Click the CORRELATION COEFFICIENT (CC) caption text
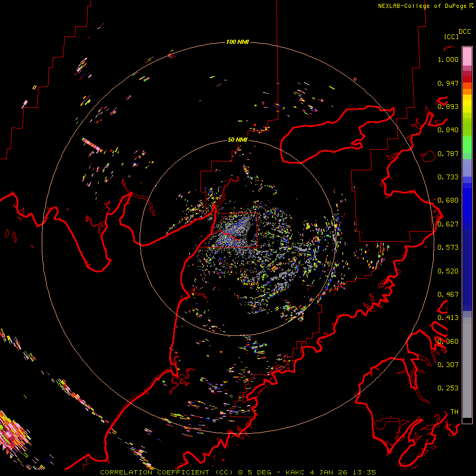 pyautogui.click(x=167, y=472)
